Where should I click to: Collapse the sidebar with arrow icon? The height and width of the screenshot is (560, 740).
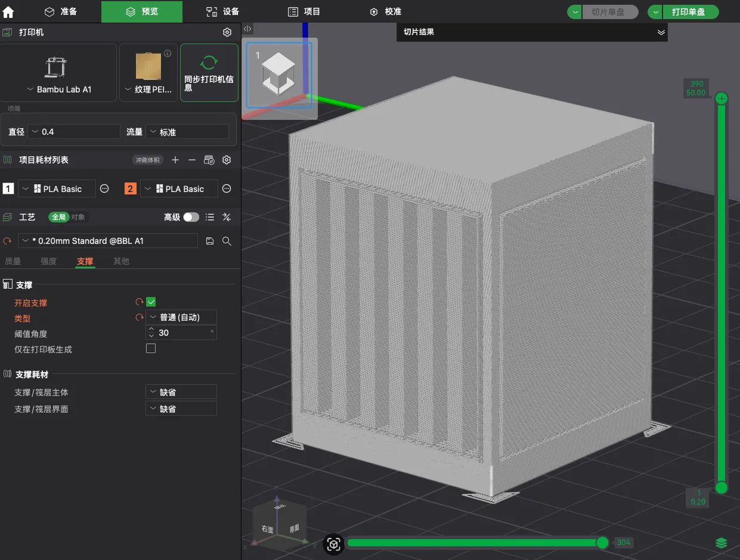(247, 29)
